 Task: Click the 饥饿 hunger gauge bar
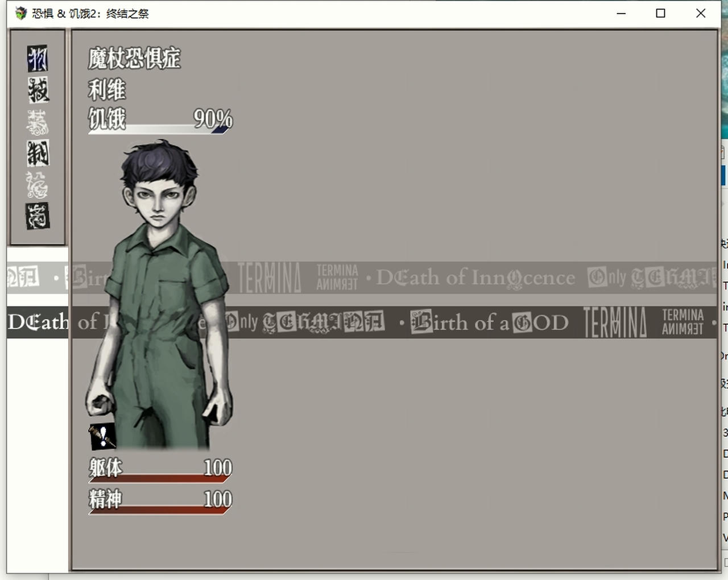pos(160,130)
